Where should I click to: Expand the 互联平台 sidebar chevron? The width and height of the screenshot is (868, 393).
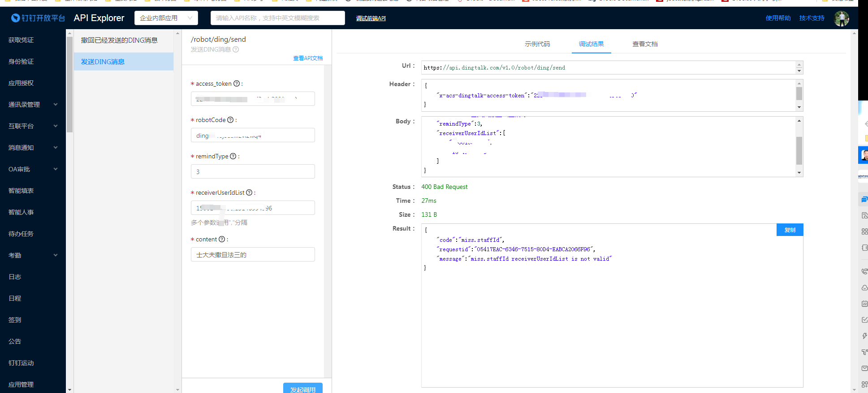pos(56,126)
